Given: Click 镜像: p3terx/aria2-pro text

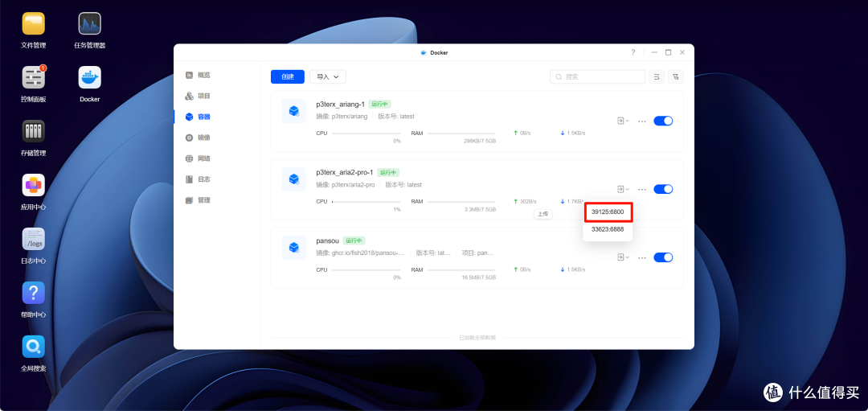Looking at the screenshot, I should (x=346, y=184).
